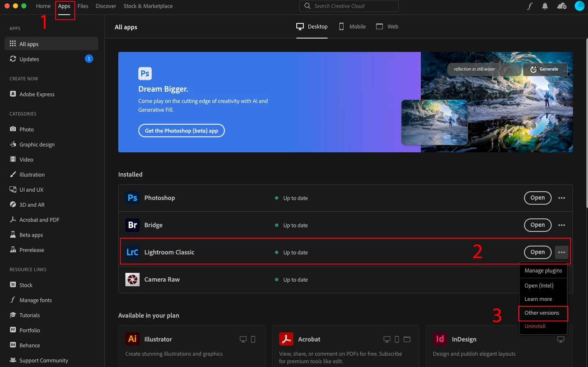Open more options for Bridge

click(x=562, y=225)
